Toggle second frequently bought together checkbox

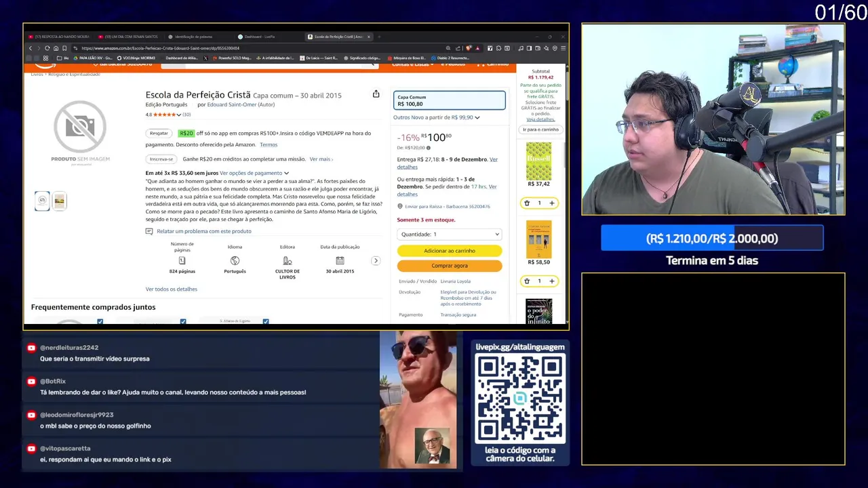click(x=183, y=321)
